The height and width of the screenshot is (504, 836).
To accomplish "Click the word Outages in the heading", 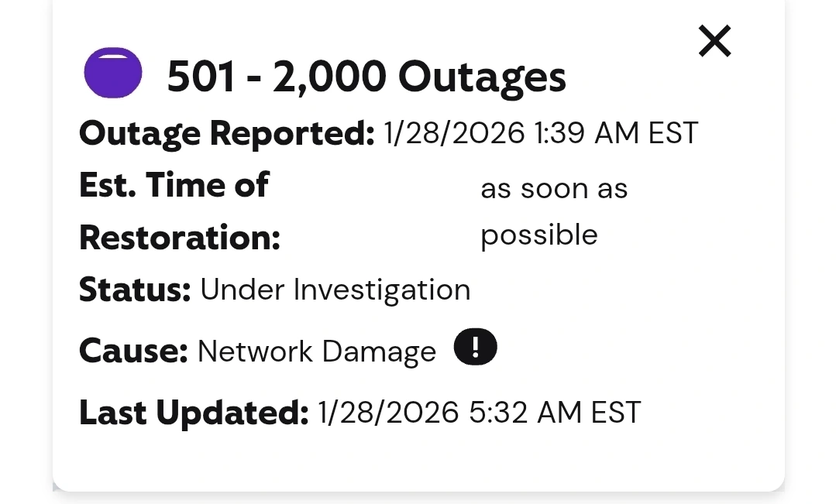I will pyautogui.click(x=482, y=77).
